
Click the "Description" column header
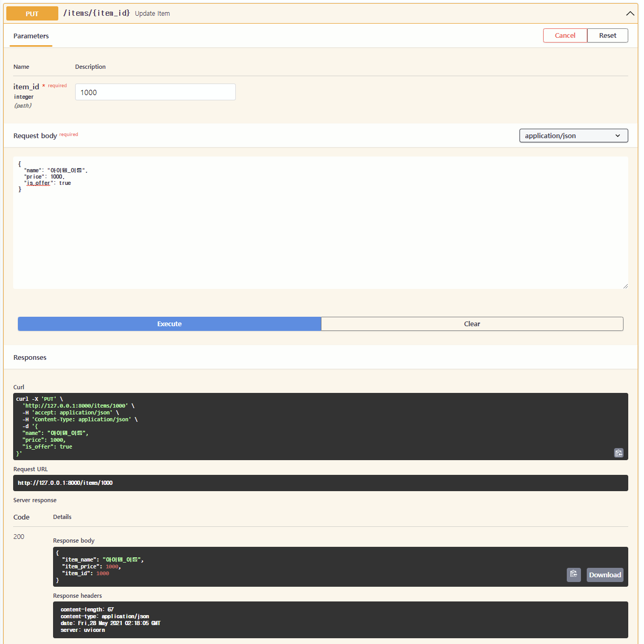pos(90,67)
